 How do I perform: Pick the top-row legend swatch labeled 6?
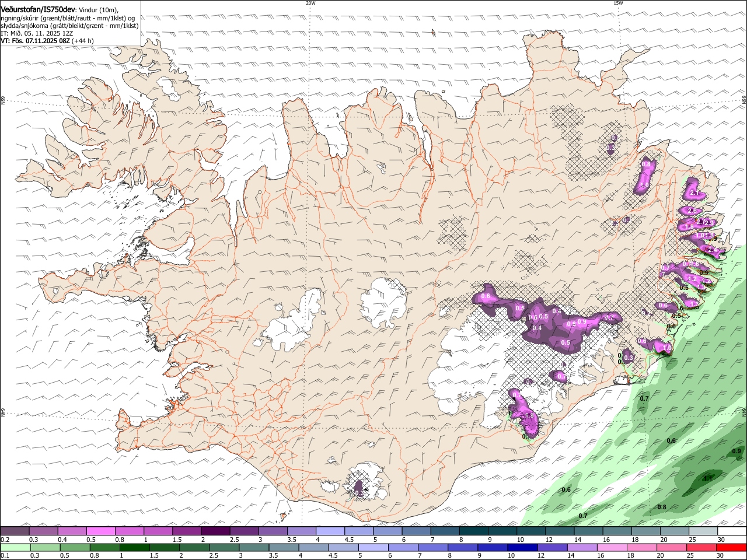tap(416, 531)
